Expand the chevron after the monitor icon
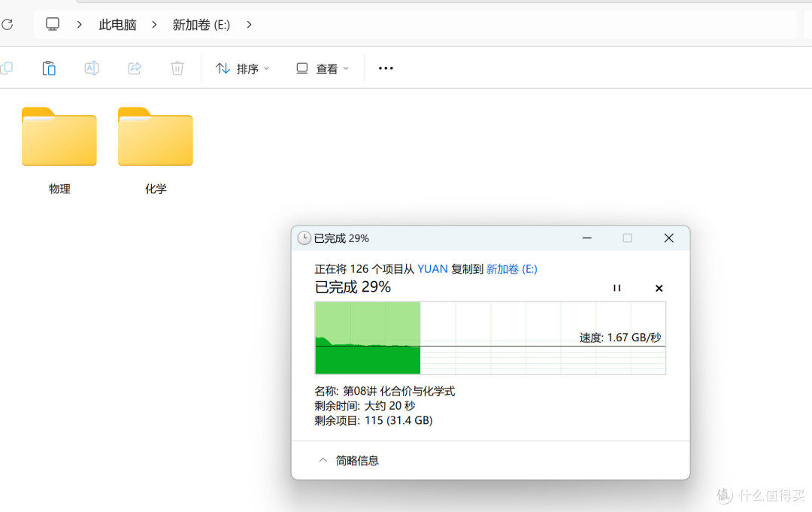 click(79, 24)
